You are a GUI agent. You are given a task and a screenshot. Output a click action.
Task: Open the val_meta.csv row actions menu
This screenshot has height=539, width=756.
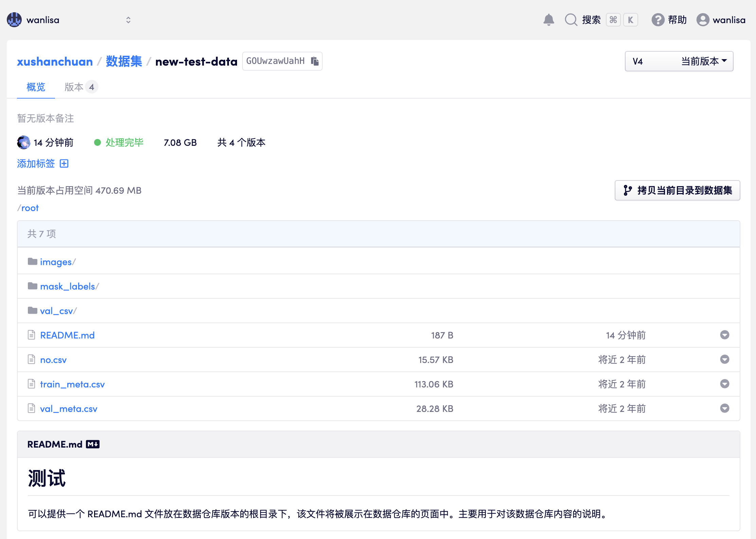[724, 408]
